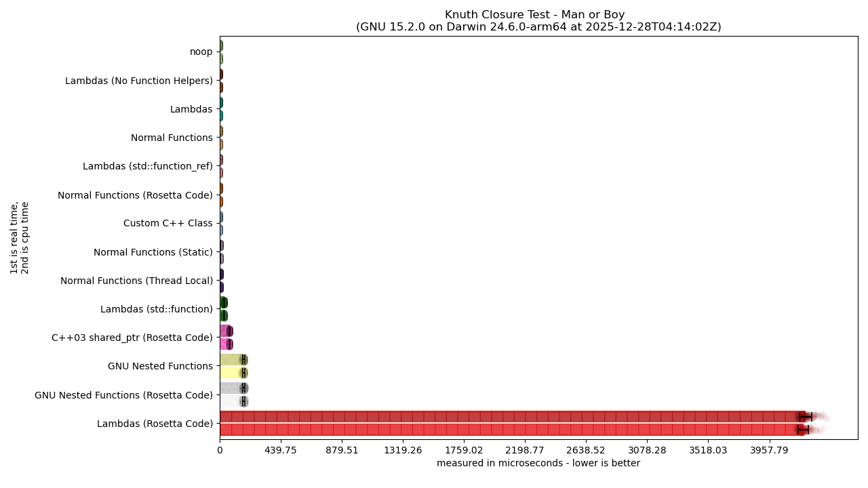Select the Normal Functions (Thread Local) label
This screenshot has width=868, height=488.
pos(130,280)
